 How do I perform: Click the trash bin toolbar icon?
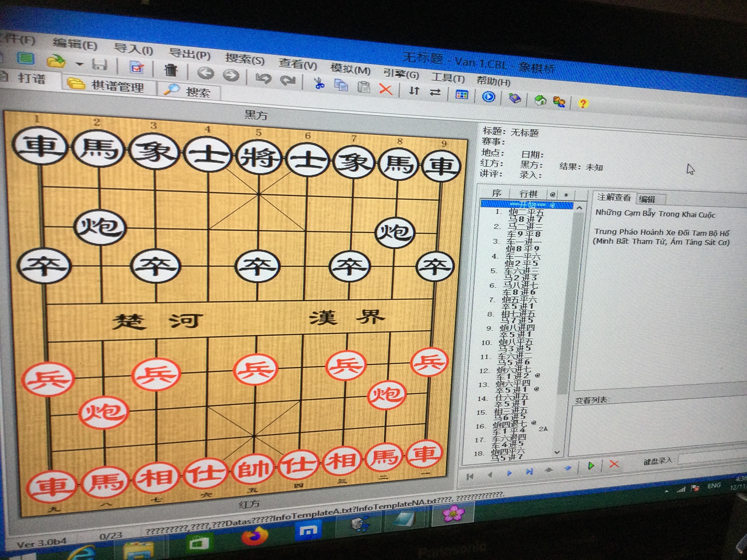tap(171, 70)
